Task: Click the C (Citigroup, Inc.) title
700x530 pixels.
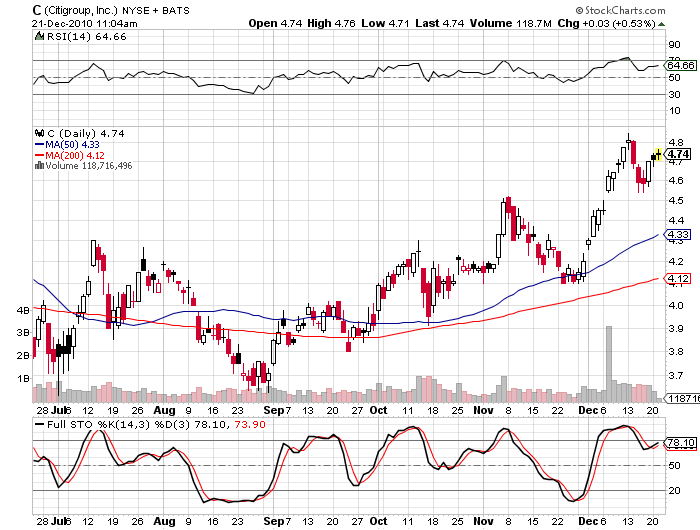Action: 75,10
